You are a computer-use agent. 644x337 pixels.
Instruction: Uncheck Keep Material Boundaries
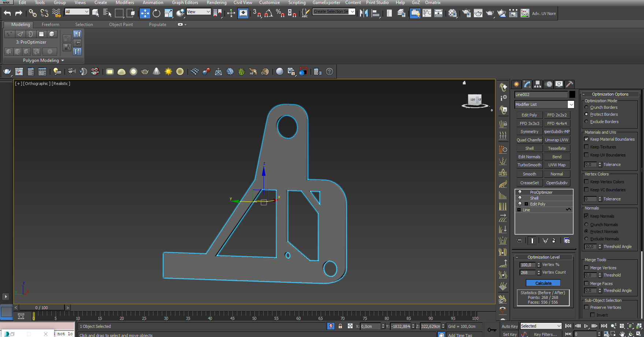[587, 139]
